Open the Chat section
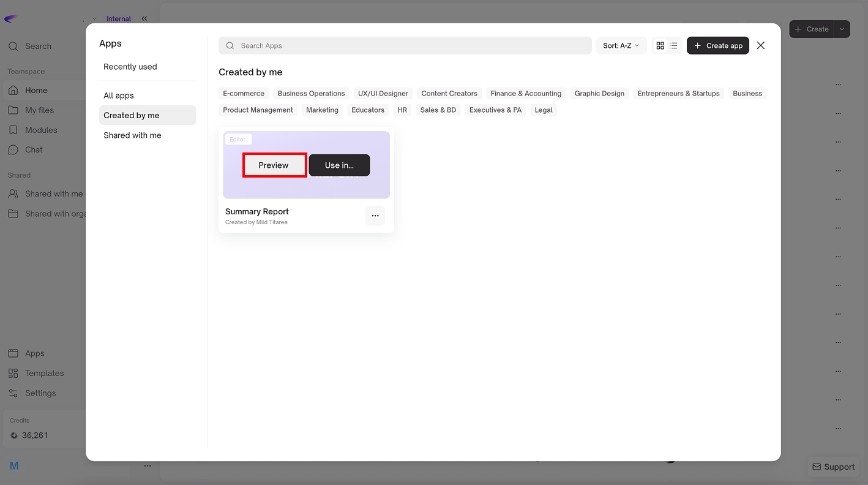 coord(34,149)
